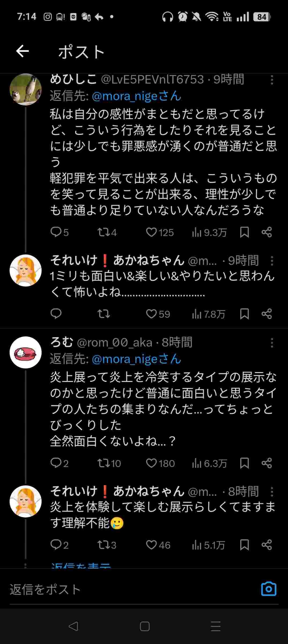Reply to あかねちゃん's post with 59 likes
This screenshot has height=644, width=288.
pos(56,314)
